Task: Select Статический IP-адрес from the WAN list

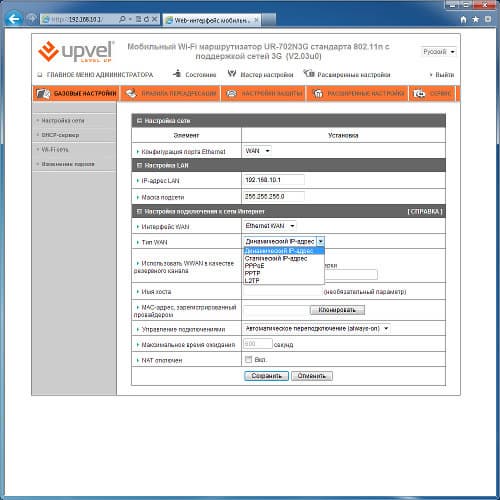Action: pos(284,258)
